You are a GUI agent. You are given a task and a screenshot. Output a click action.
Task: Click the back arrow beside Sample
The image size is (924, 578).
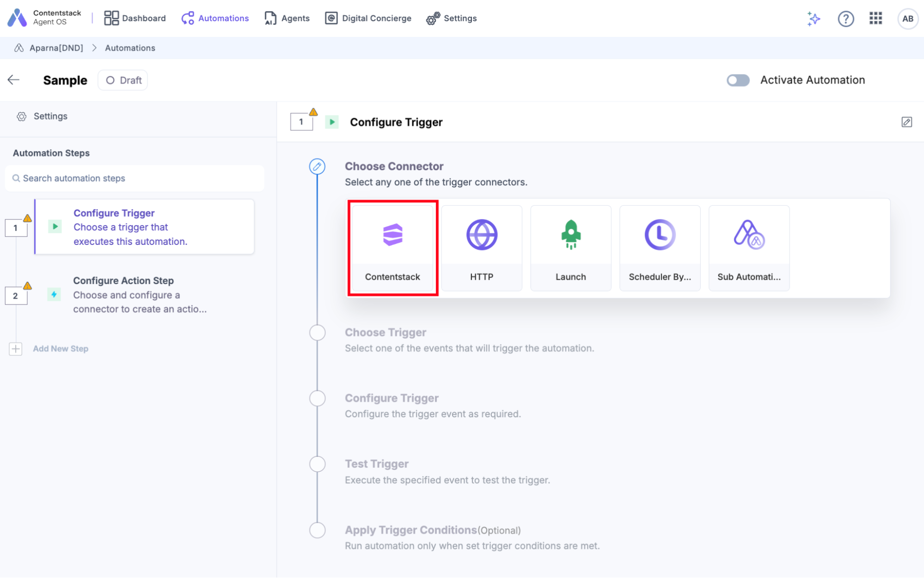(x=14, y=80)
